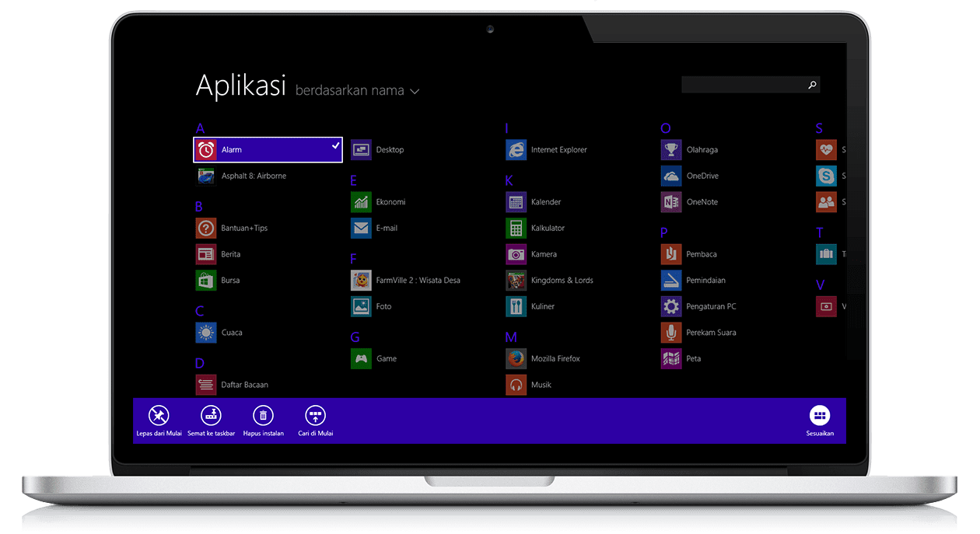Open the Ekonomi finance icon
Viewport: 980px width, 534px height.
coord(361,201)
